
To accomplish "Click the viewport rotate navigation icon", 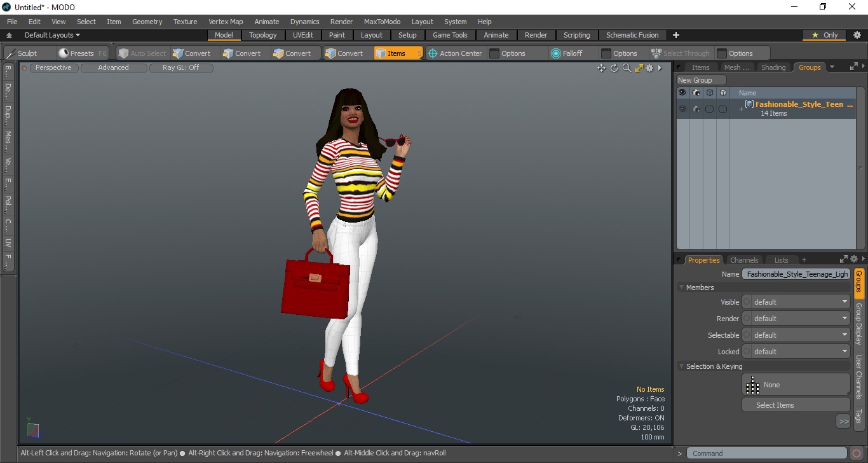I will click(614, 68).
